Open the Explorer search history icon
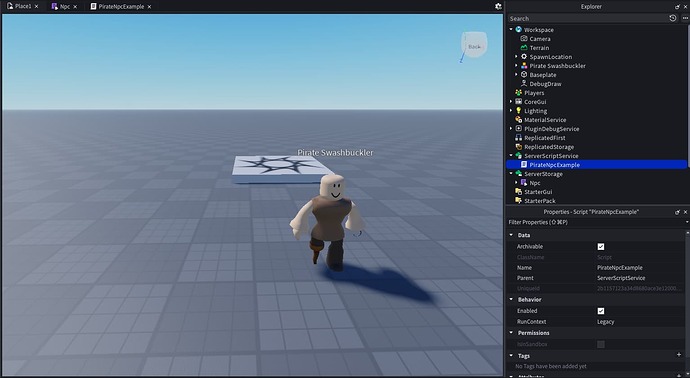The image size is (690, 378). (672, 18)
